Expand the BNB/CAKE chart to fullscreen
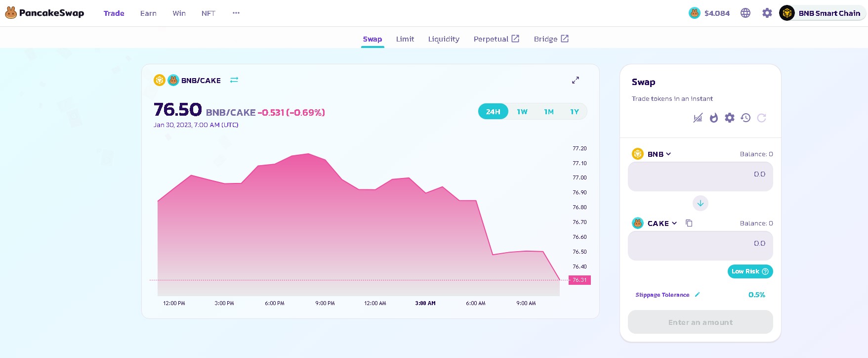This screenshot has height=358, width=868. (576, 80)
